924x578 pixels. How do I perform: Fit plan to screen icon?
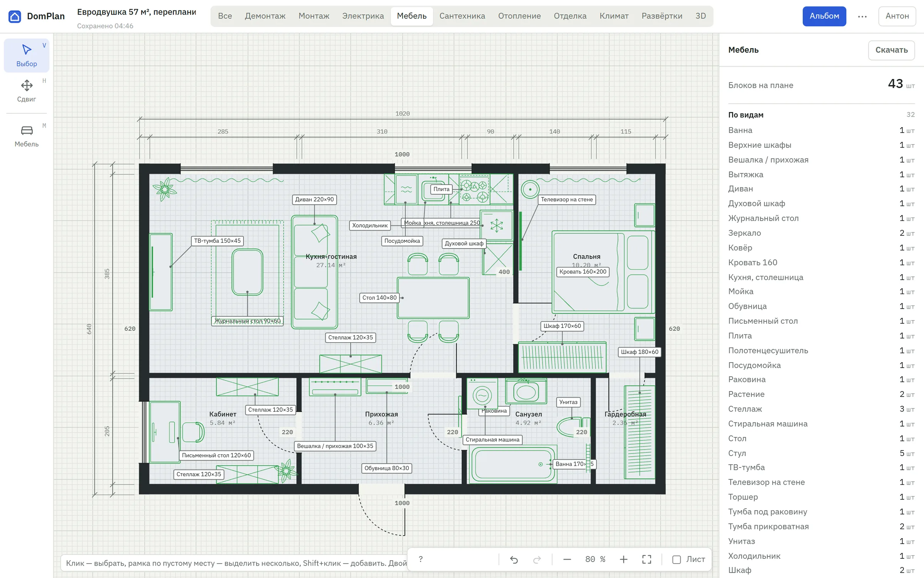(647, 560)
